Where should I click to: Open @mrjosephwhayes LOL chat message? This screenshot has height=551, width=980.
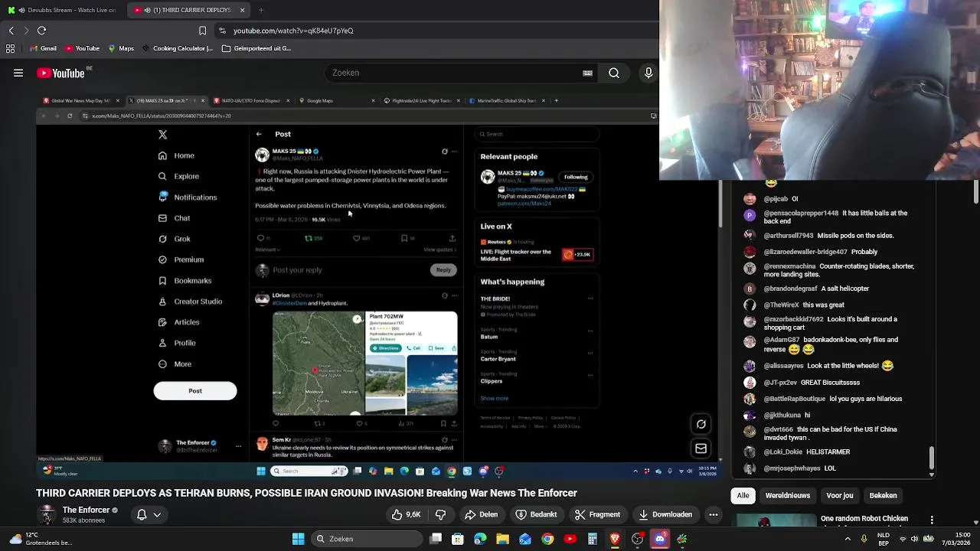[x=800, y=468]
